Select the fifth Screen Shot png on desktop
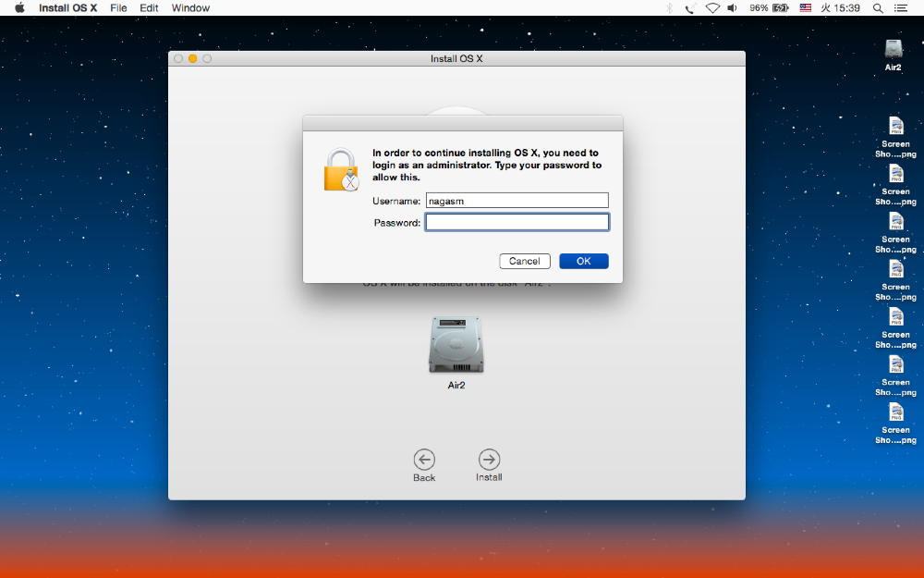The image size is (924, 578). click(895, 328)
